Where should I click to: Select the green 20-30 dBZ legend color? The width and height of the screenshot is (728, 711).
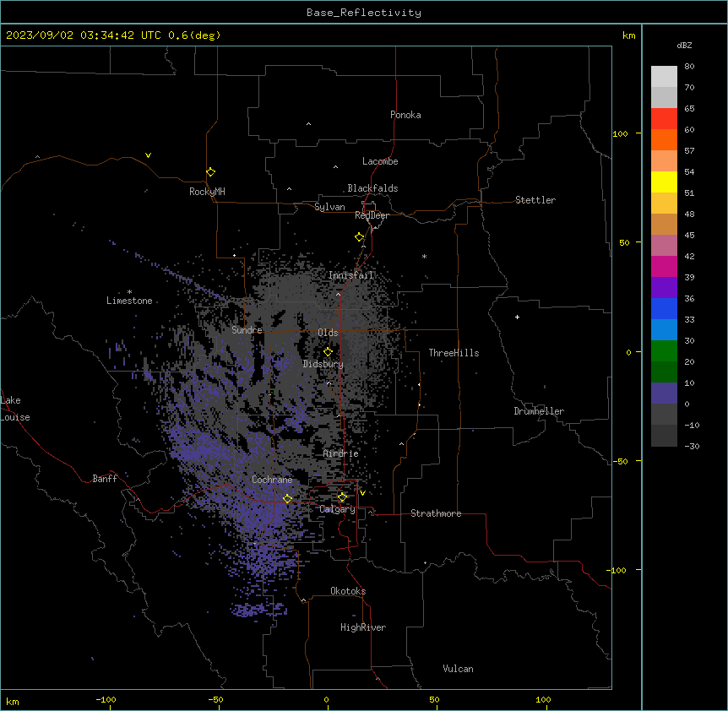[664, 351]
